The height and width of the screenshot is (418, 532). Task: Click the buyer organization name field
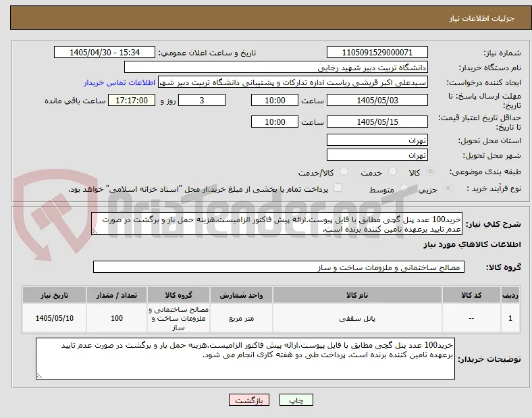[276, 67]
